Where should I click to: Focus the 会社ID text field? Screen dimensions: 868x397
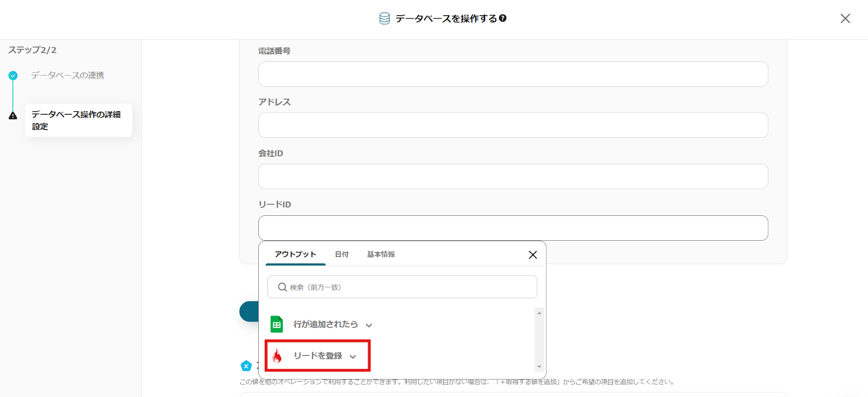click(x=513, y=177)
